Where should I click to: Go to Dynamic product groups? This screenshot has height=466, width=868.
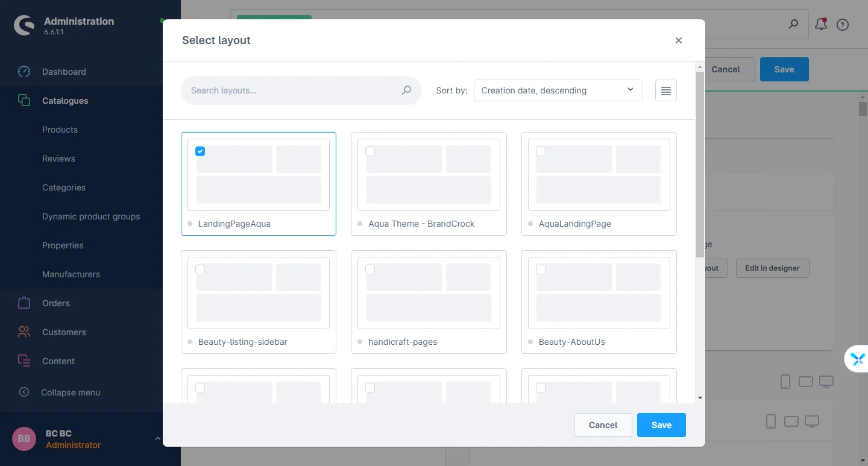tap(91, 216)
